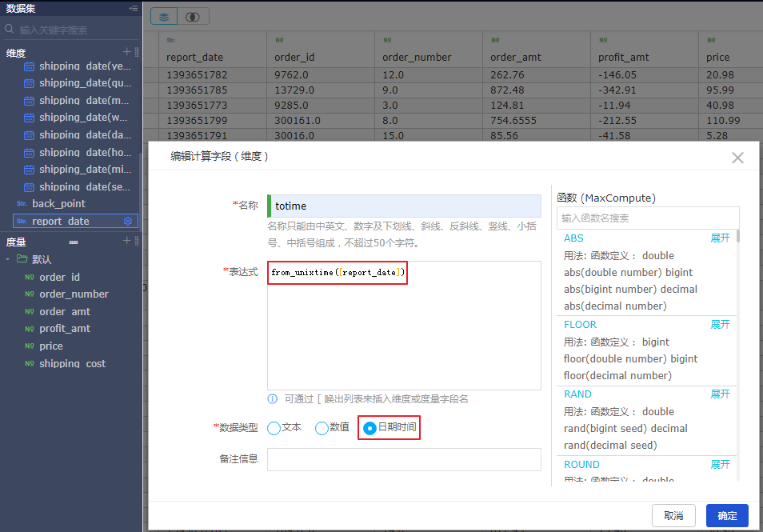763x532 pixels.
Task: Click the search magnifier icon in the dataset panel
Action: [x=9, y=30]
